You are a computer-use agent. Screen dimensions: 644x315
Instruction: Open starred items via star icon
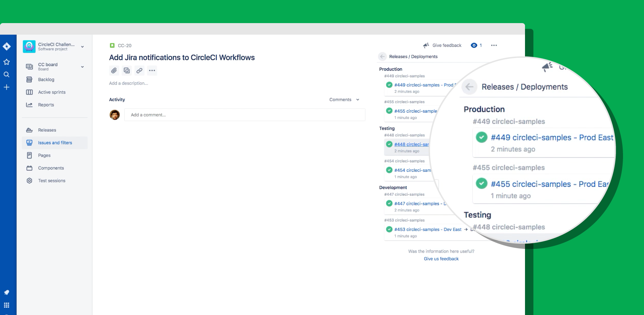pyautogui.click(x=7, y=62)
